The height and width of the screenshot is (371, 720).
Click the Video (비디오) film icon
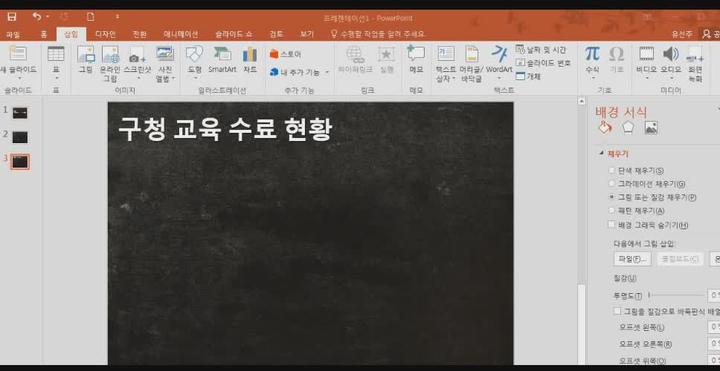tap(647, 54)
